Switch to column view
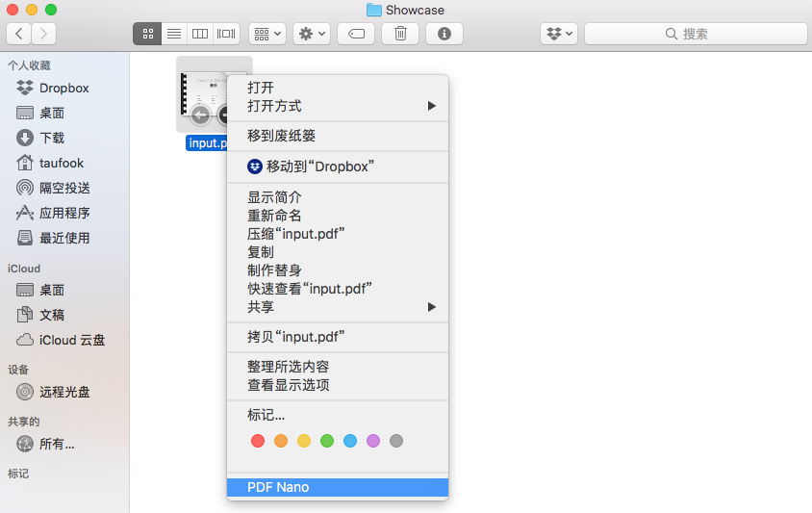Screen dimensions: 812x513 (200, 34)
